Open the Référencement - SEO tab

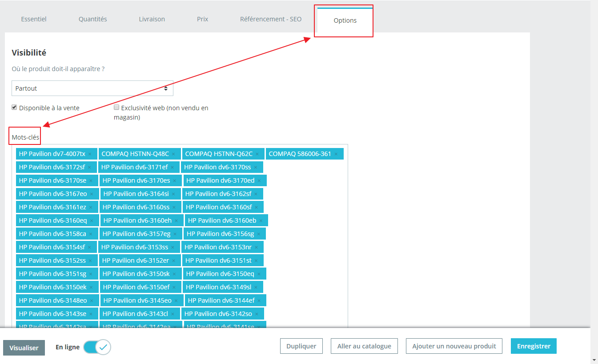point(271,19)
